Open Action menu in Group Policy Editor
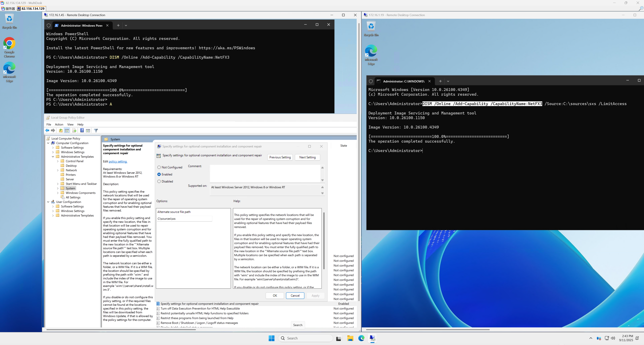Viewport: 644px width, 345px height. pos(59,124)
